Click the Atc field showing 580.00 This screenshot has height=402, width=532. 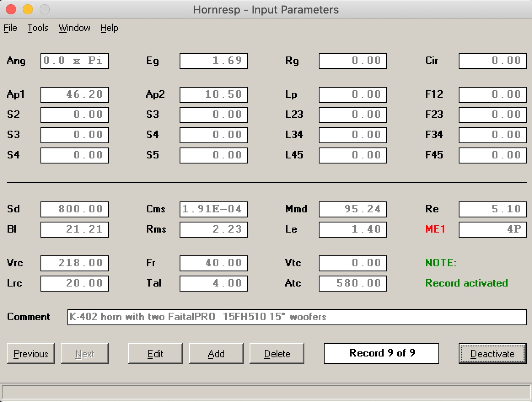click(353, 283)
